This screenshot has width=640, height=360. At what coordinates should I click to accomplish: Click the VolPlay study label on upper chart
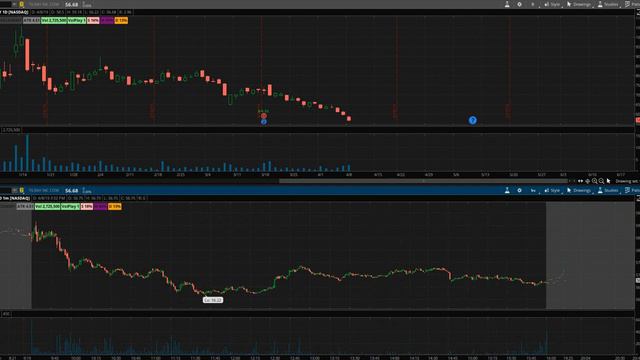click(77, 20)
